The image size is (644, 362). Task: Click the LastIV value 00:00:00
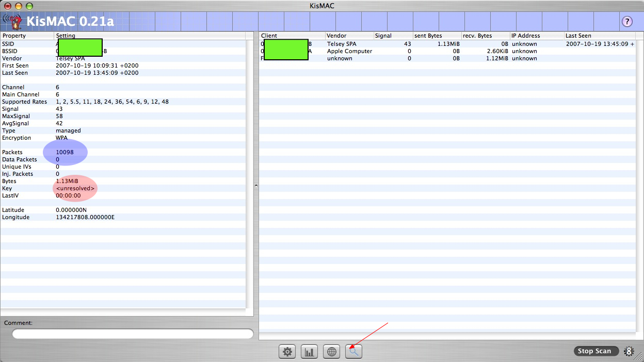[x=68, y=195]
